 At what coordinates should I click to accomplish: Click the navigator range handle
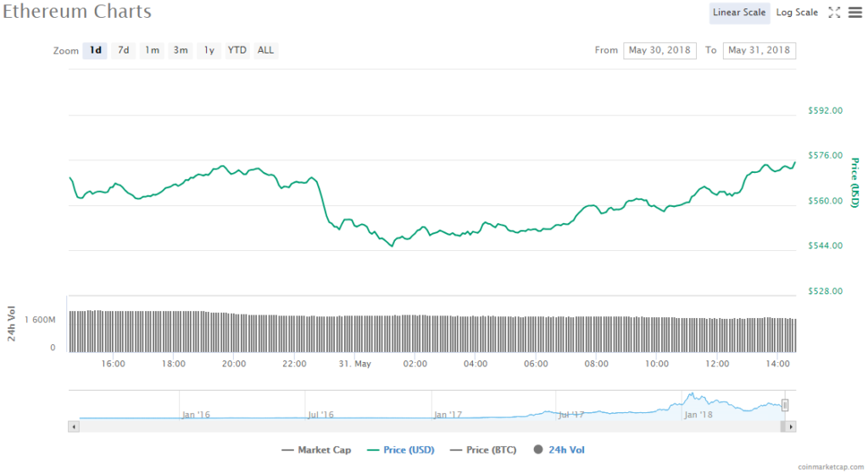point(786,405)
